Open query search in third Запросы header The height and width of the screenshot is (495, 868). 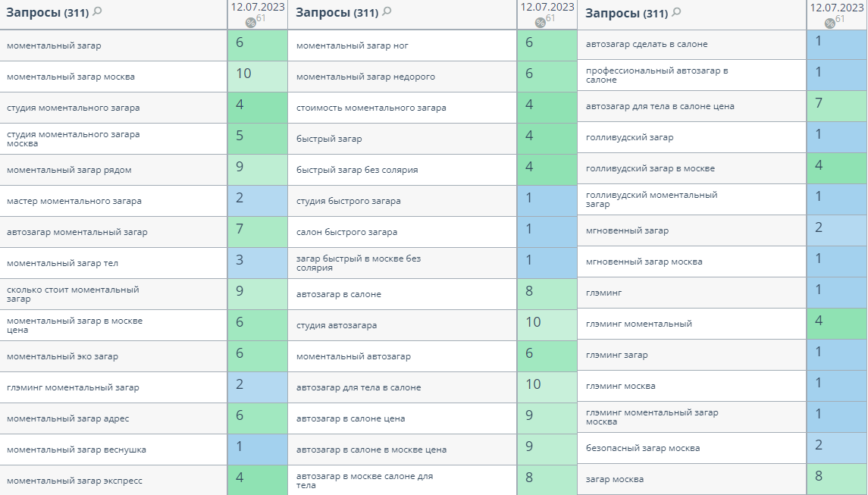click(x=676, y=11)
